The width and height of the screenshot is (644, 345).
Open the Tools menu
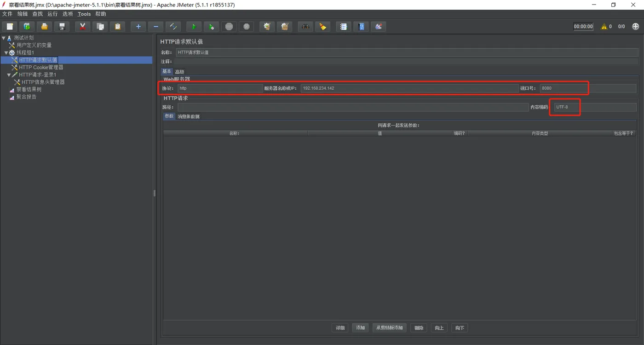[84, 14]
